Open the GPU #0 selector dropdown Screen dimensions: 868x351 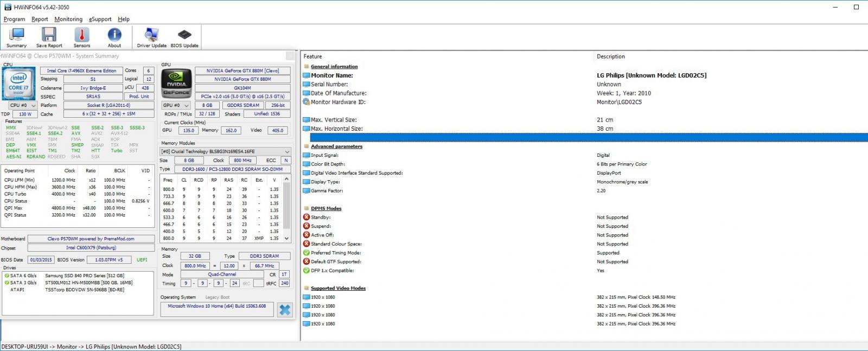[x=176, y=105]
